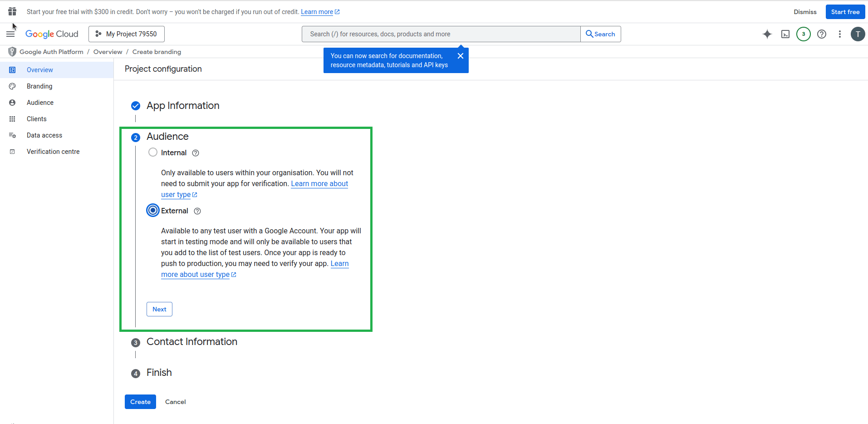Click the resources search input field
868x424 pixels.
[x=440, y=34]
